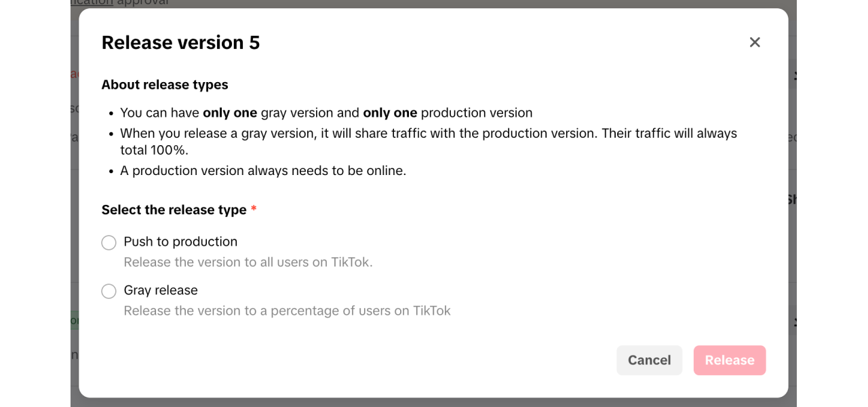Click the 'production version always needs online' bullet
Image resolution: width=868 pixels, height=407 pixels.
coord(263,171)
